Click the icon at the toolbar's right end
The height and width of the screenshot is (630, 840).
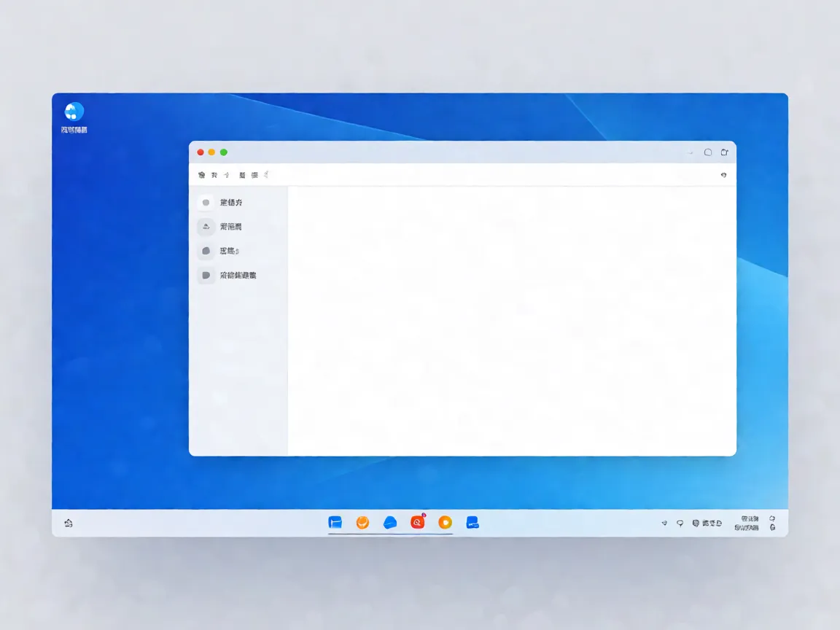[724, 175]
